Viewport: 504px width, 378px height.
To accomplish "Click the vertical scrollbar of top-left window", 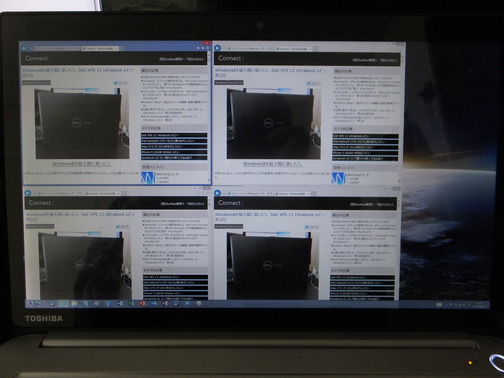I will click(209, 117).
